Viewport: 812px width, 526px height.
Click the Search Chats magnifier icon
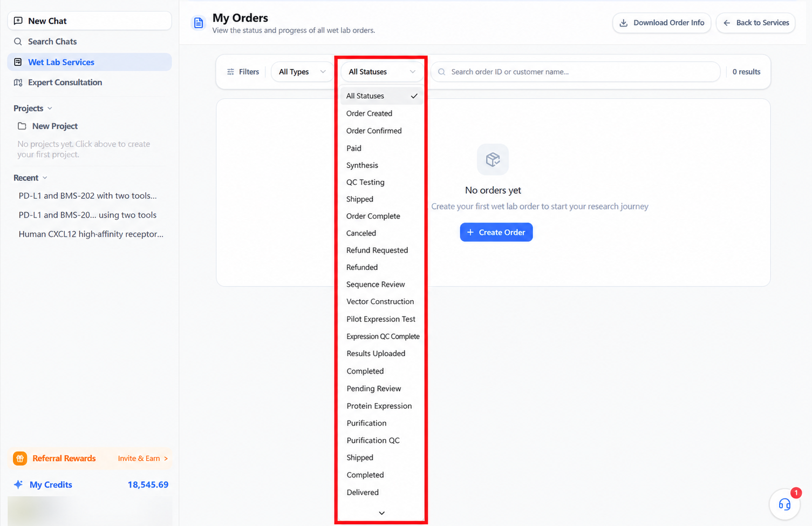point(18,42)
